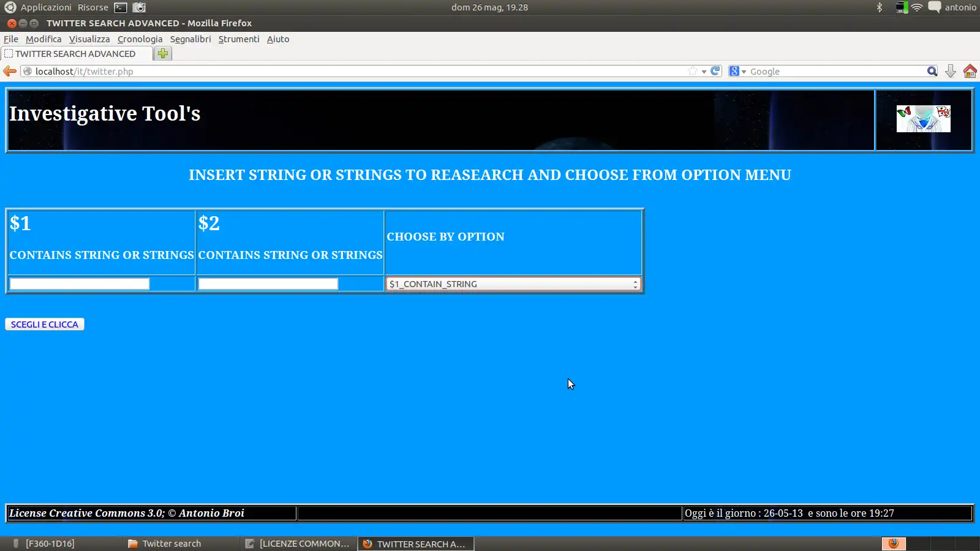Reload the page with refresh icon
980x551 pixels.
[x=715, y=71]
